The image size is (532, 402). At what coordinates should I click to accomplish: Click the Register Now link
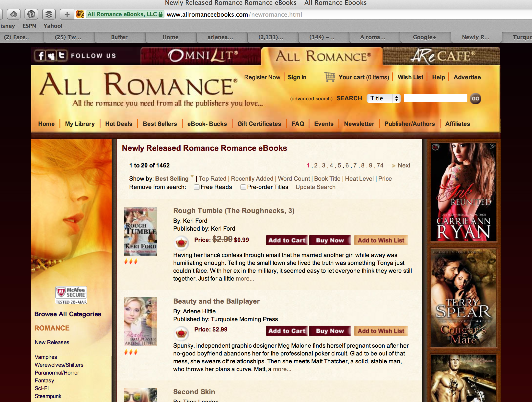pos(262,77)
